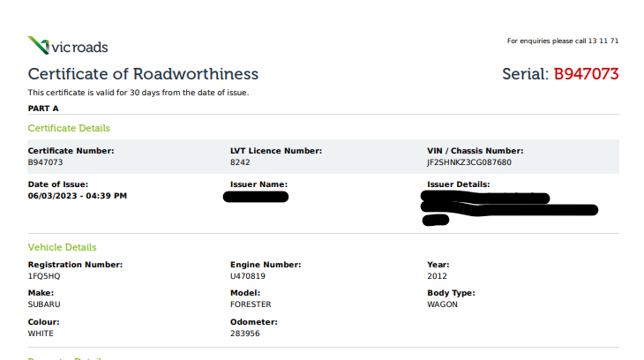The width and height of the screenshot is (644, 360).
Task: Select the PART A heading
Action: 43,109
